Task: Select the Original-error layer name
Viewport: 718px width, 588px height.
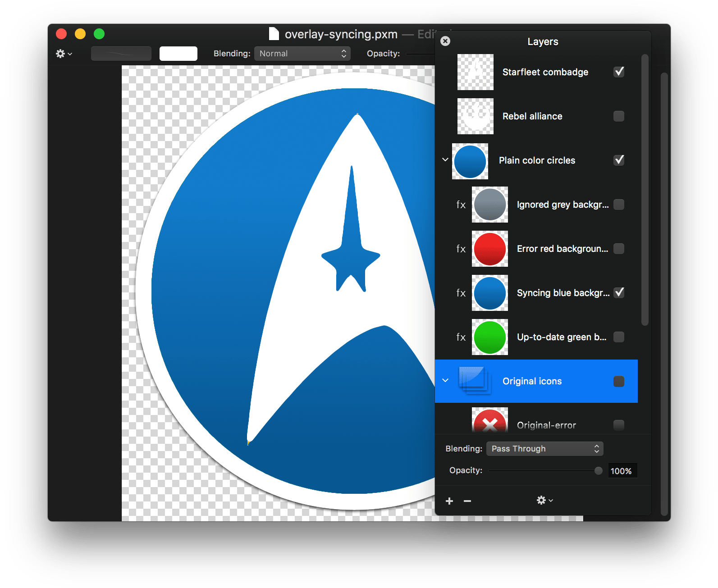Action: point(546,425)
